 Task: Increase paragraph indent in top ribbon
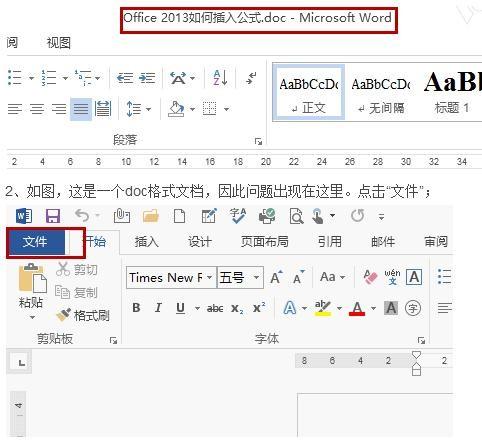pos(147,78)
